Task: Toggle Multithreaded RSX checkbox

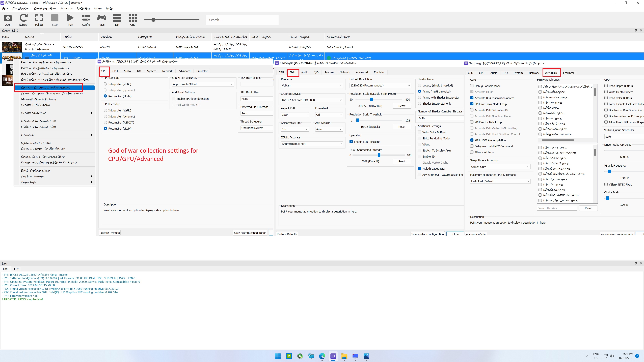Action: point(420,169)
